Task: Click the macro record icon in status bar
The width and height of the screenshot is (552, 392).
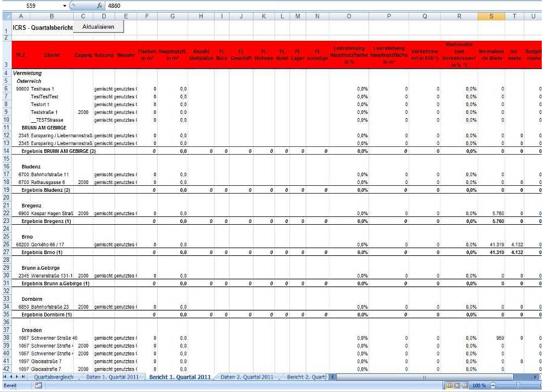Action: (x=38, y=385)
